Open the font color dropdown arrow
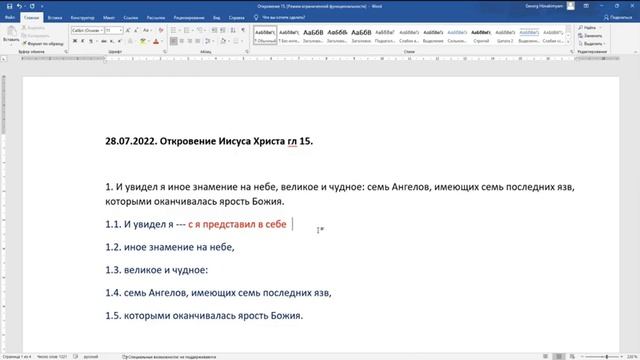The image size is (640, 360). 162,41
